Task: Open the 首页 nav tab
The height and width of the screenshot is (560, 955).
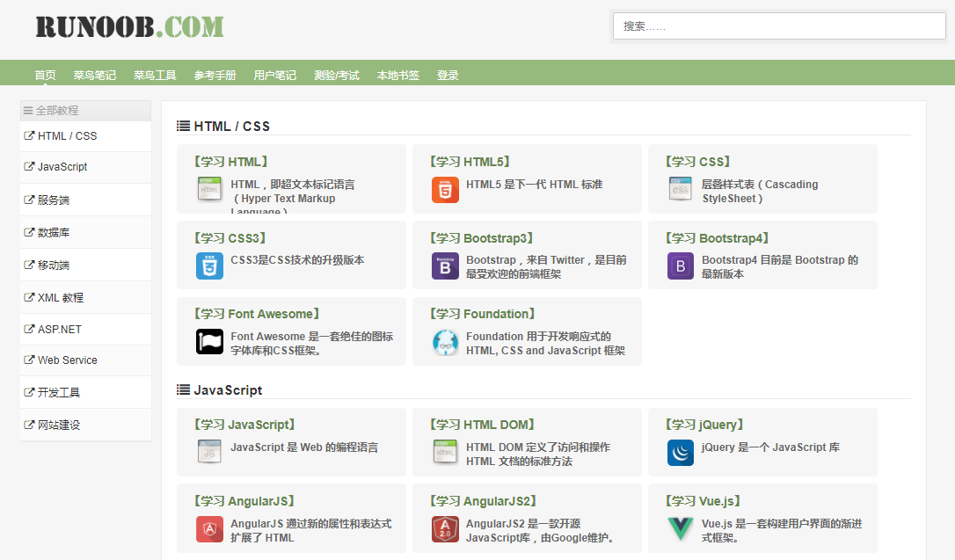Action: [x=45, y=75]
